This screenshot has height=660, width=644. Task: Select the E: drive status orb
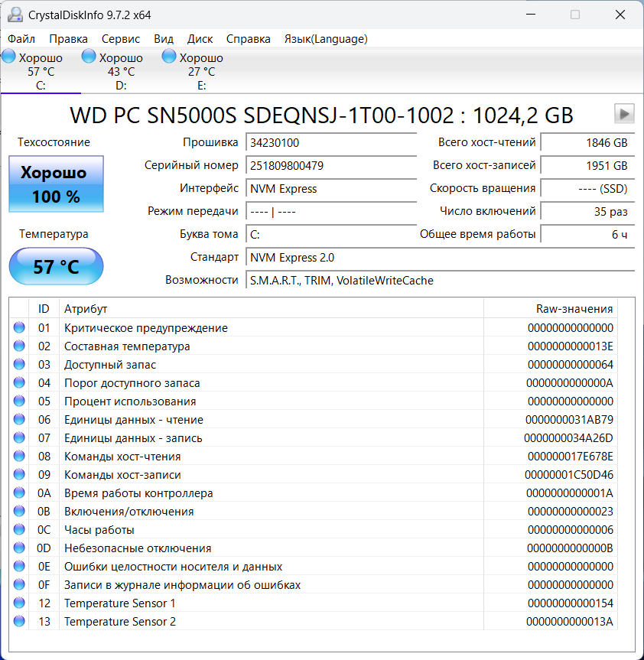pos(169,57)
